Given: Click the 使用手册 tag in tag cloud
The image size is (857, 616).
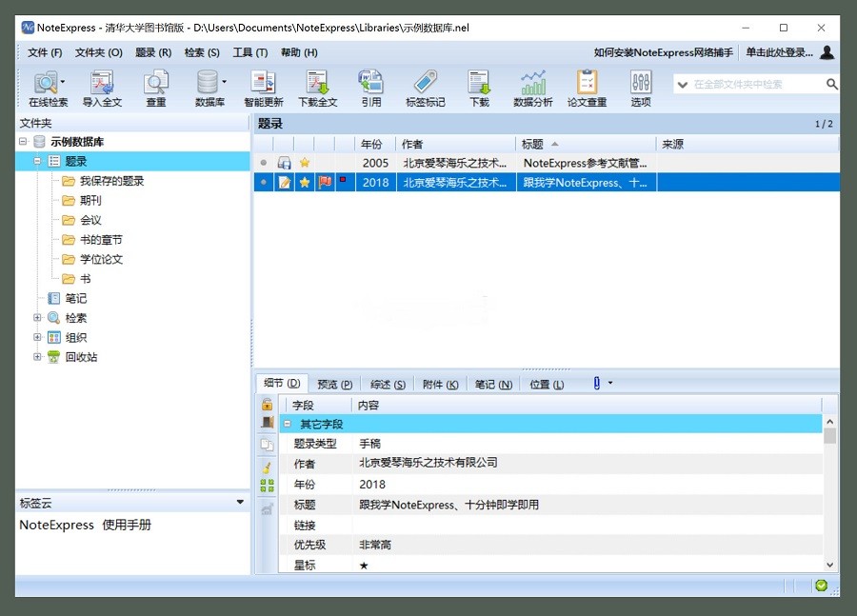Looking at the screenshot, I should [127, 525].
